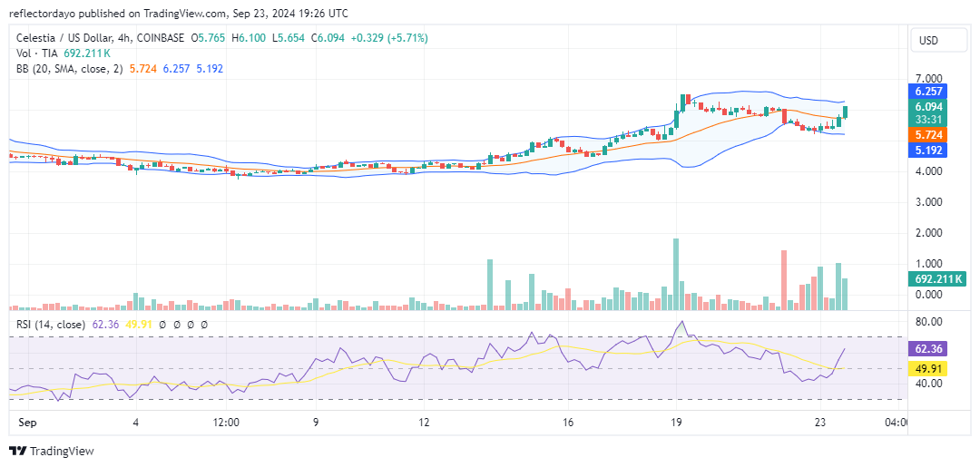Click the 23 date label on time axis
Image resolution: width=980 pixels, height=467 pixels.
tap(819, 423)
